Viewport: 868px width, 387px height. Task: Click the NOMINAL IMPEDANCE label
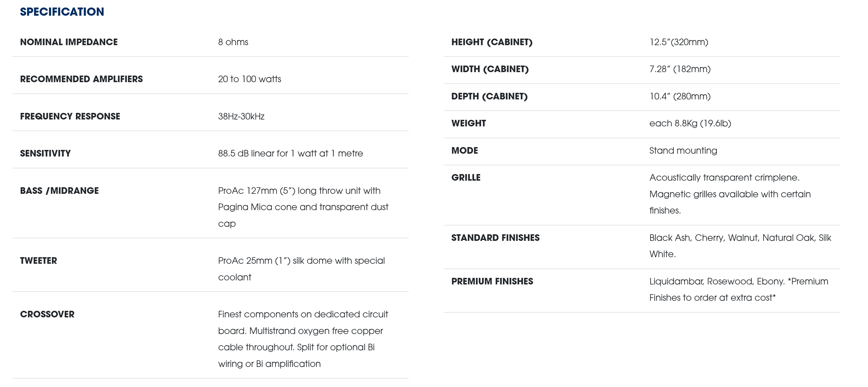(x=69, y=42)
